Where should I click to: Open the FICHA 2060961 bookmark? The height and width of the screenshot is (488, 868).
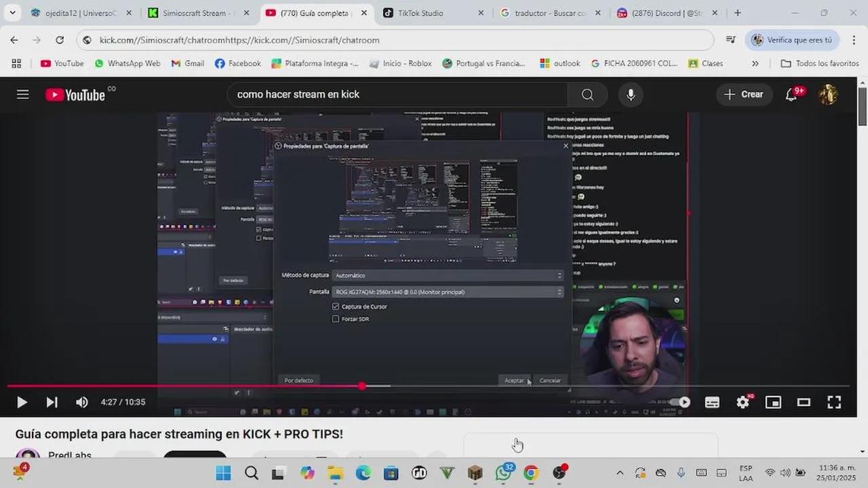[633, 63]
